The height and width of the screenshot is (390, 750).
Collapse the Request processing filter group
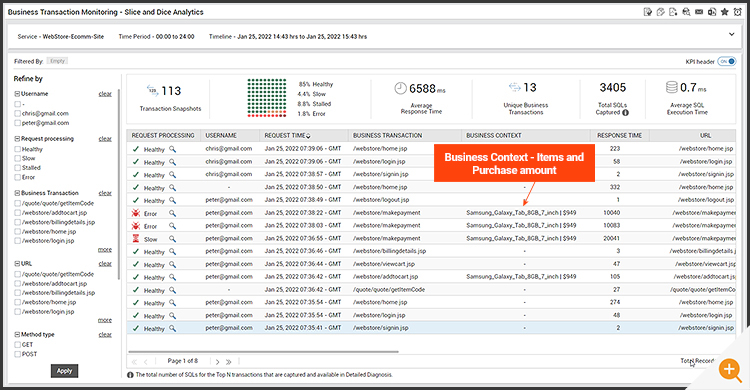point(17,139)
